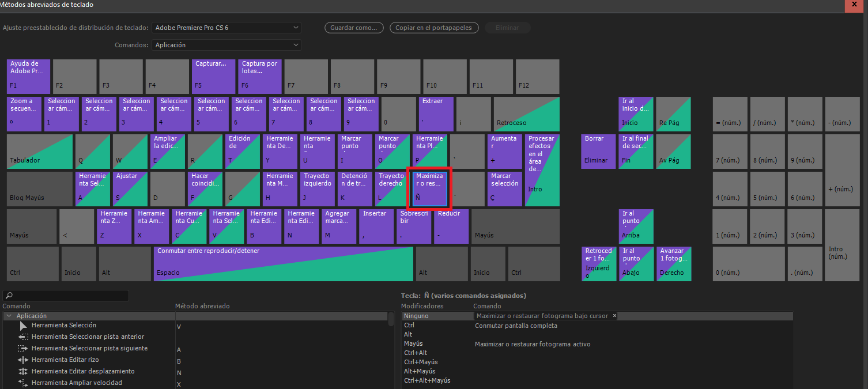Click the numpad 0 (núm.) key
Viewport: 868px width, 389px height.
(x=749, y=263)
